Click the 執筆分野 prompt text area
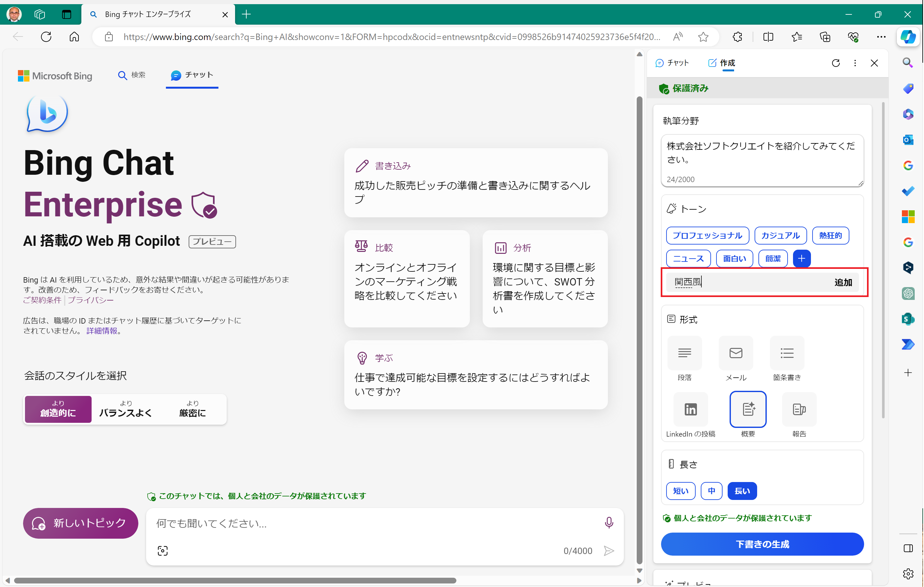This screenshot has width=924, height=587. pos(762,160)
